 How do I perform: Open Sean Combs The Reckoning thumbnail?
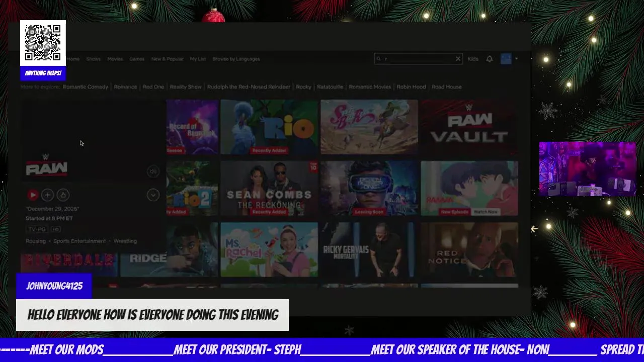tap(269, 188)
